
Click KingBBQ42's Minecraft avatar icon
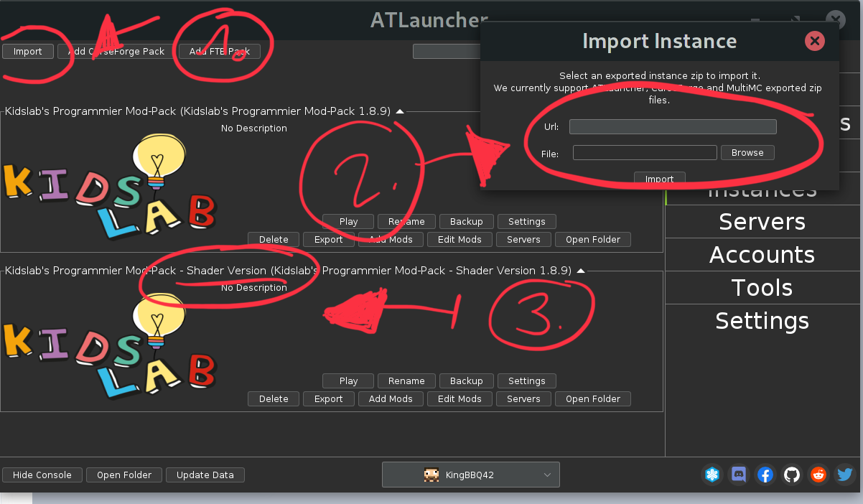(x=431, y=475)
